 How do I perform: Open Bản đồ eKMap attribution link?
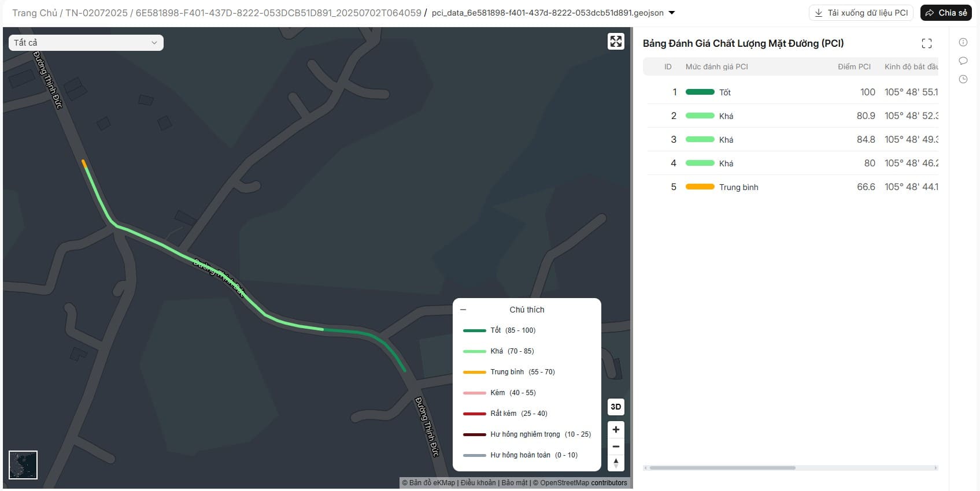432,483
